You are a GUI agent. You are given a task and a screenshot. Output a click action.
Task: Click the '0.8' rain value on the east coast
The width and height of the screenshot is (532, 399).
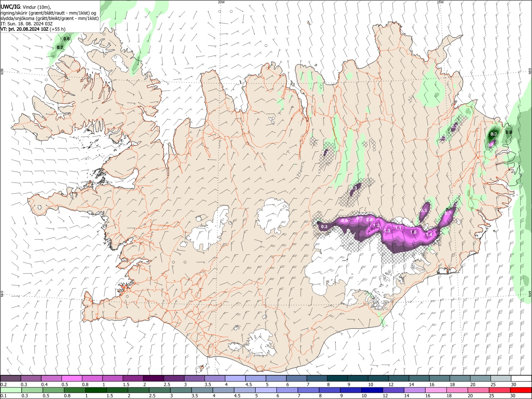click(509, 132)
